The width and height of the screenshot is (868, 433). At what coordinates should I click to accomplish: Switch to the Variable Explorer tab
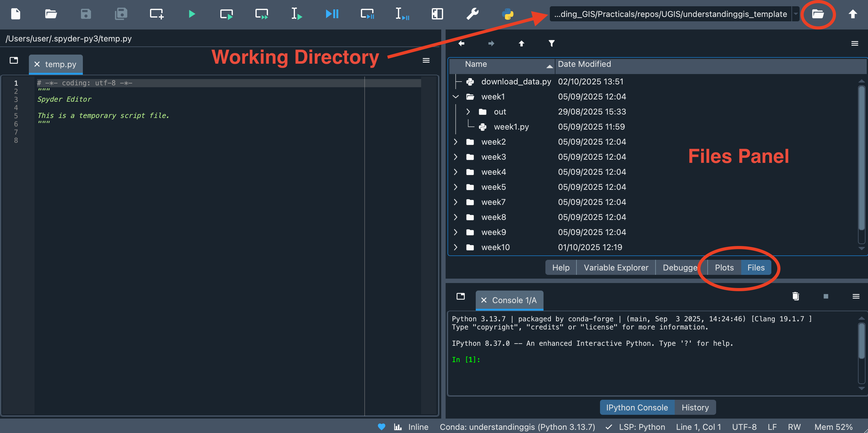[x=616, y=268]
